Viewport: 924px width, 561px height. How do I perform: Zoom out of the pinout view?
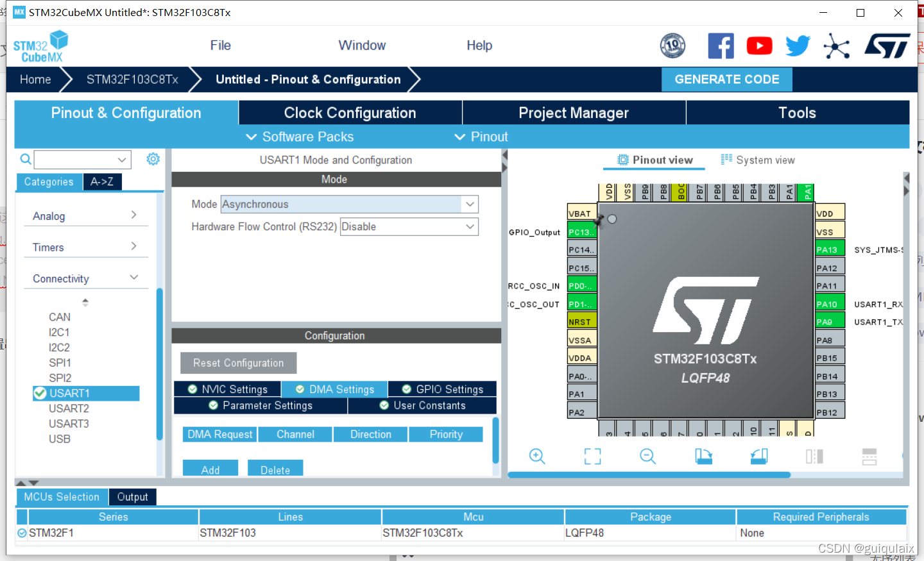[x=648, y=456]
